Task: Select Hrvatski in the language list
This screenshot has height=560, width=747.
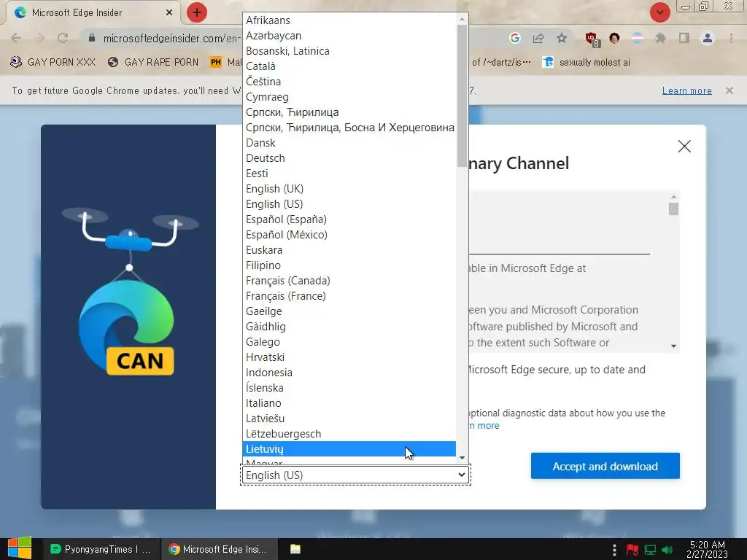Action: [x=349, y=357]
